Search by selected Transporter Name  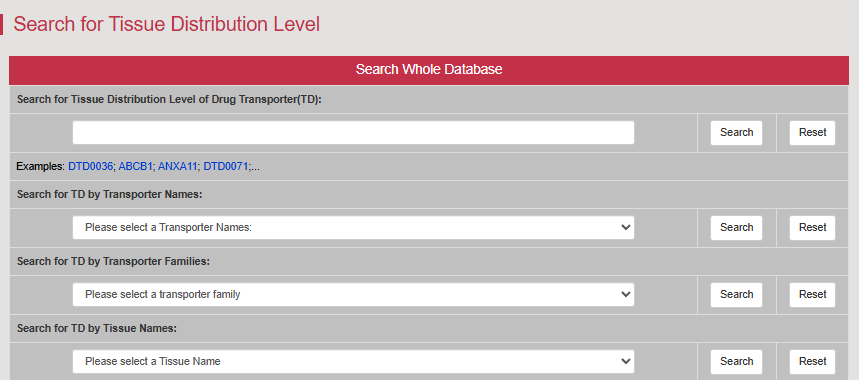tap(736, 227)
